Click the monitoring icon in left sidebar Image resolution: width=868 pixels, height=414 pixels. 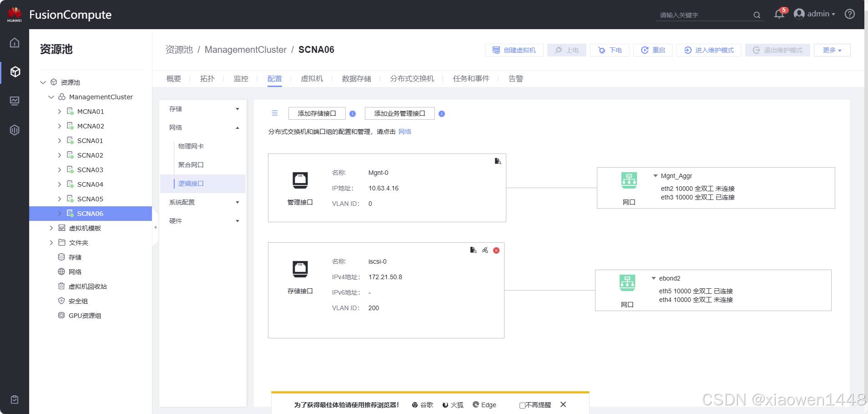click(15, 101)
